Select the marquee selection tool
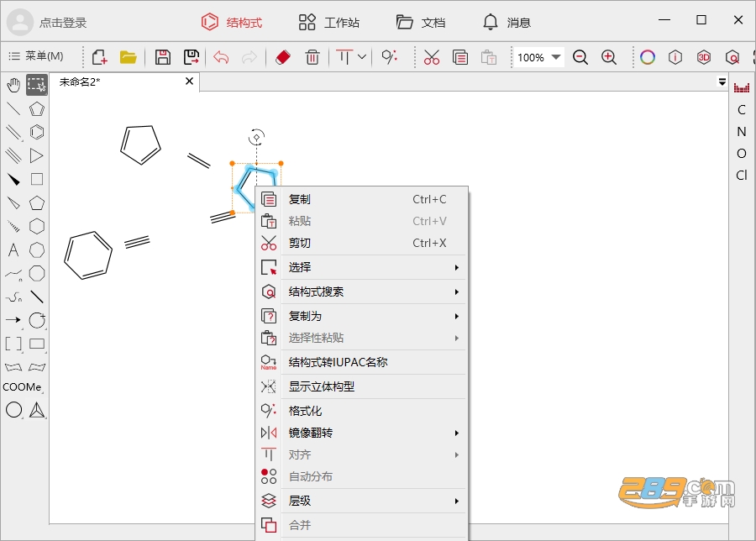The height and width of the screenshot is (541, 756). (x=37, y=85)
